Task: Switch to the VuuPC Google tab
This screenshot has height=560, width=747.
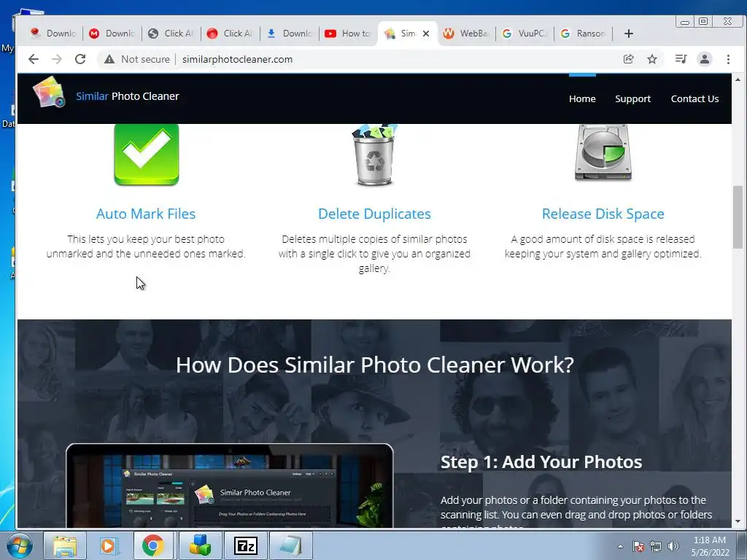Action: point(525,34)
